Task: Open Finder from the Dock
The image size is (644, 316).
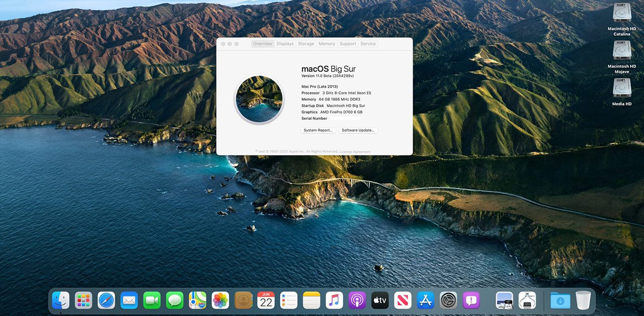Action: pos(61,300)
